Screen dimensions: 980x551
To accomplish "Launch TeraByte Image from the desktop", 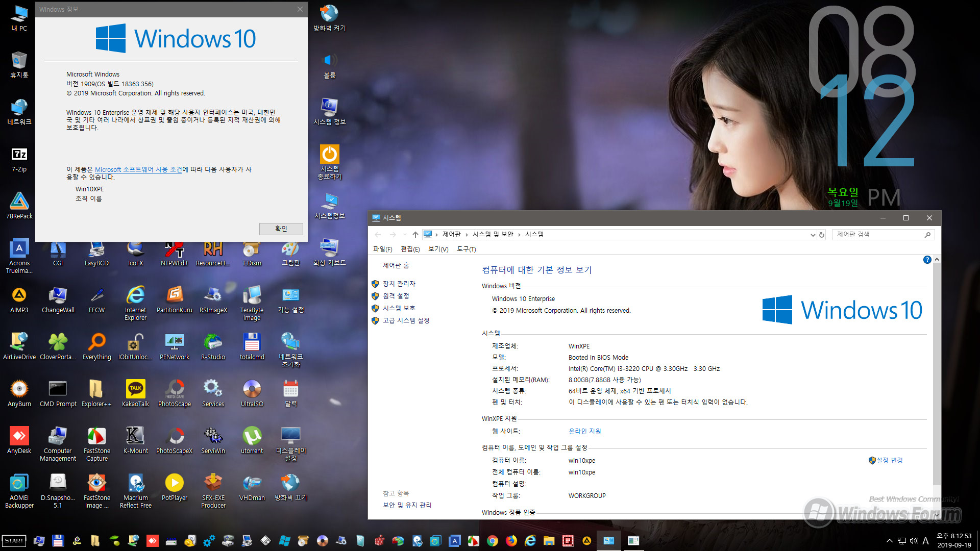I will coord(252,303).
